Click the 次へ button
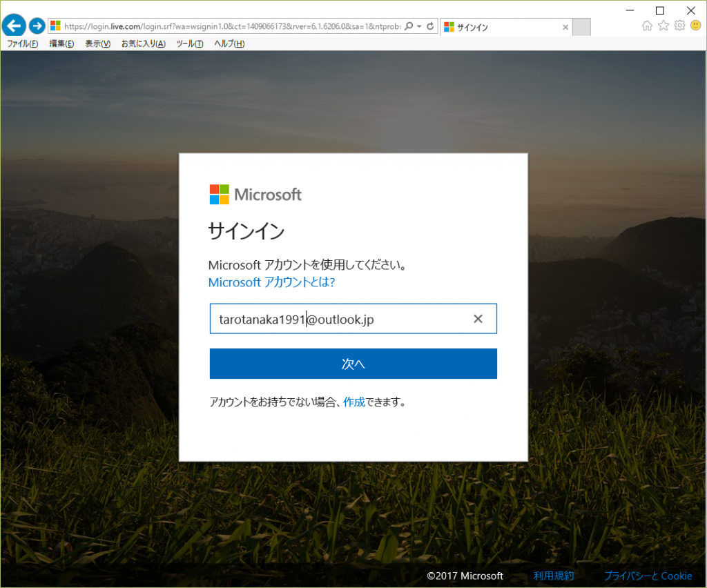The image size is (707, 588). 353,364
